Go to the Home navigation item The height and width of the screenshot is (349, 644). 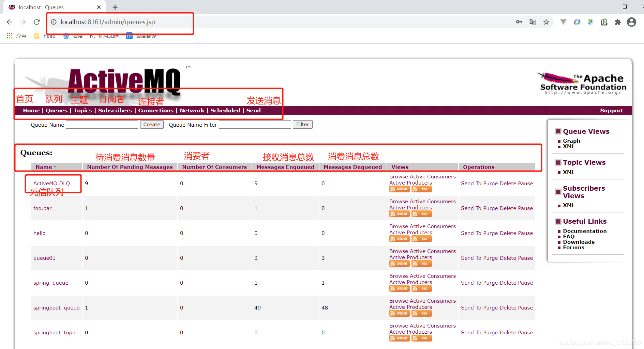pyautogui.click(x=31, y=111)
